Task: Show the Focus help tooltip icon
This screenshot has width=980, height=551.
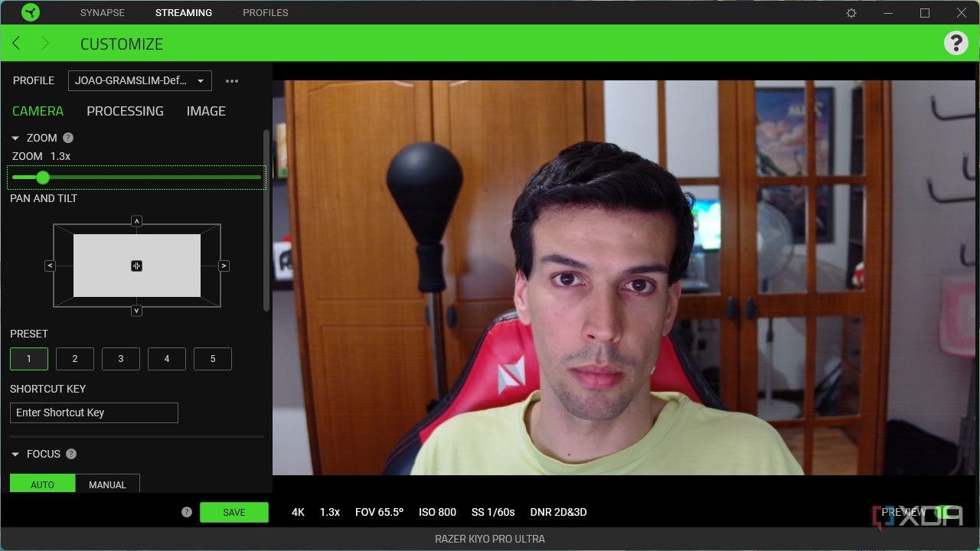Action: click(x=71, y=454)
